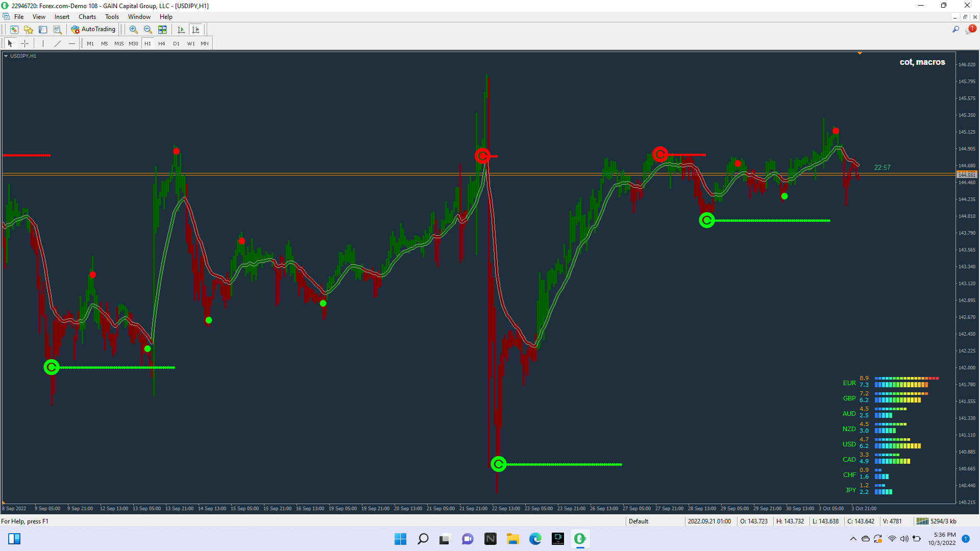Open the Navigator favorites folder icon
Viewport: 980px width, 551px height.
pos(29,30)
